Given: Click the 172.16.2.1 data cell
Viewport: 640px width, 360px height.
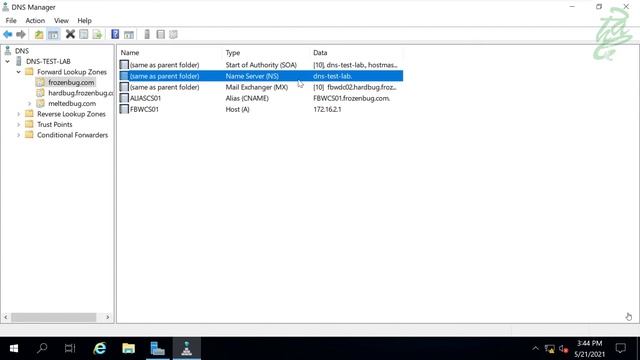Looking at the screenshot, I should tap(327, 109).
